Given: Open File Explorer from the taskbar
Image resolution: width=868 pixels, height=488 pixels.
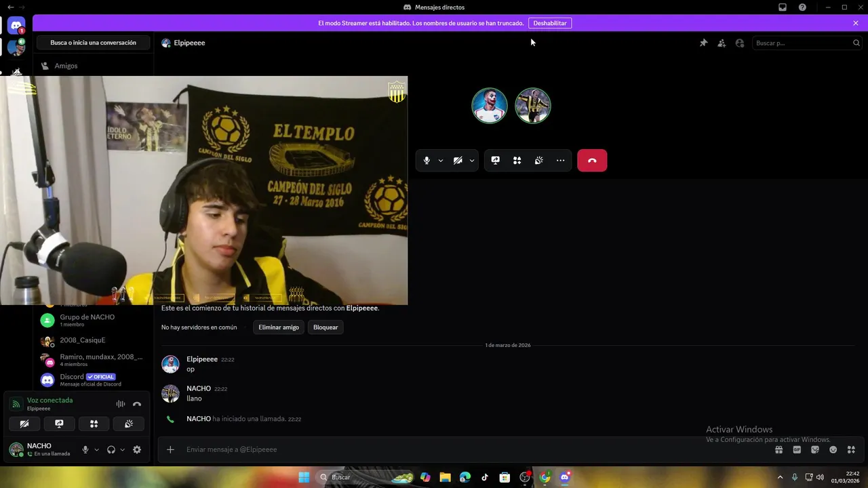Looking at the screenshot, I should (x=445, y=477).
